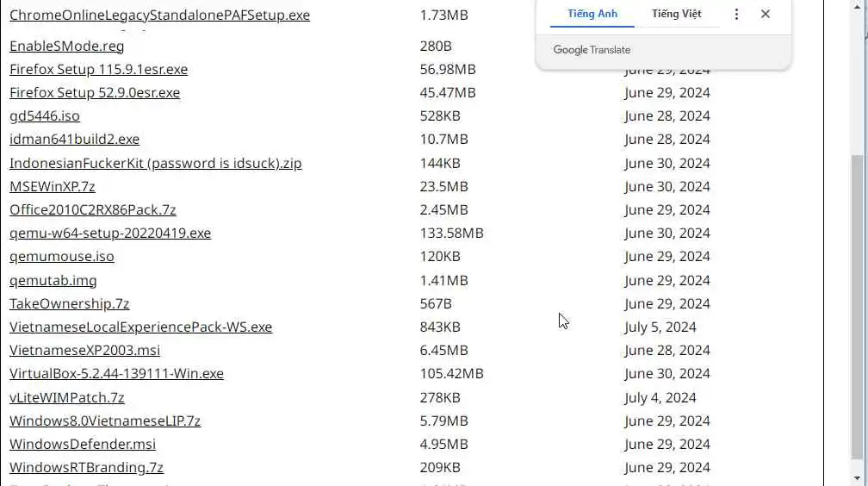Screen dimensions: 868x486
Task: Click the scrollbar down arrow
Action: (x=859, y=477)
